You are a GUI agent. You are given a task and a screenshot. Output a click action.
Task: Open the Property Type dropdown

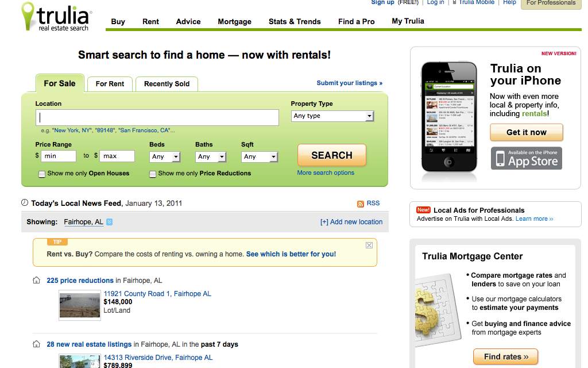coord(332,116)
